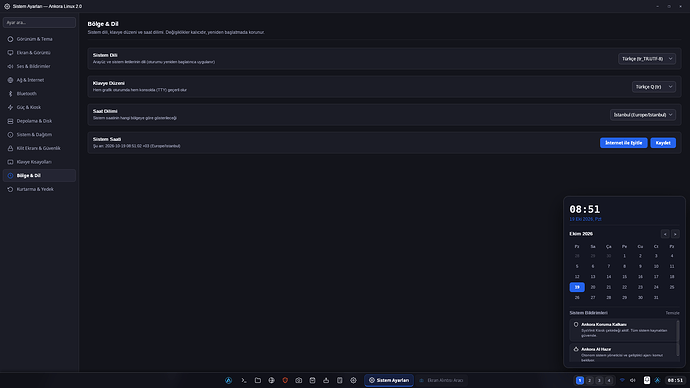Select the active Bölge & Dil item
The image size is (690, 388).
pos(39,176)
